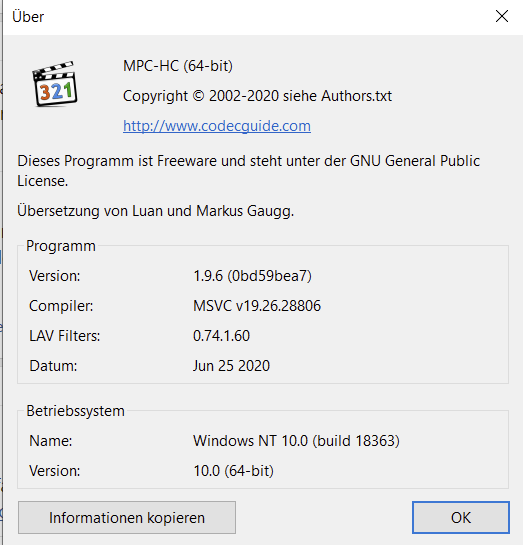Close the Über dialog with X

[502, 16]
